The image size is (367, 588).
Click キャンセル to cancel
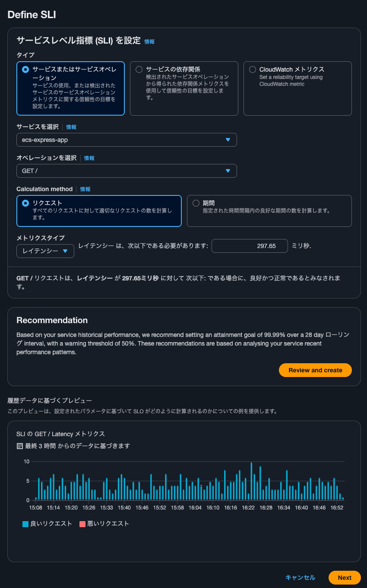300,577
